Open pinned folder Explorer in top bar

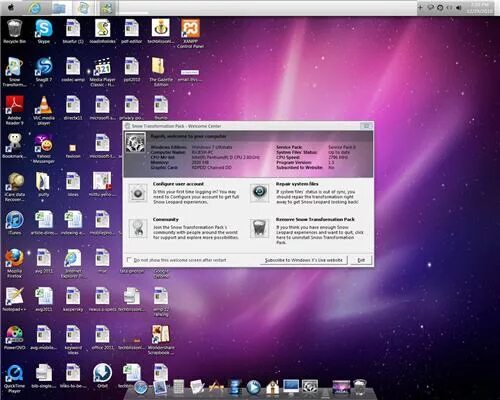(59, 8)
